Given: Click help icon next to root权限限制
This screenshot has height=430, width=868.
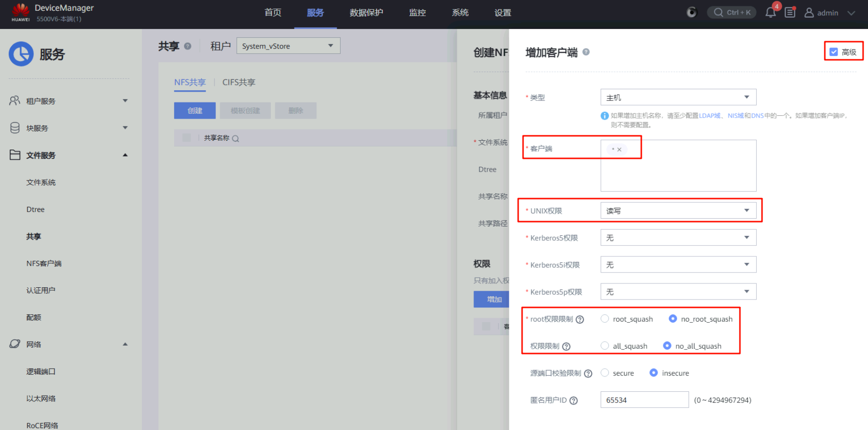Looking at the screenshot, I should click(x=579, y=320).
